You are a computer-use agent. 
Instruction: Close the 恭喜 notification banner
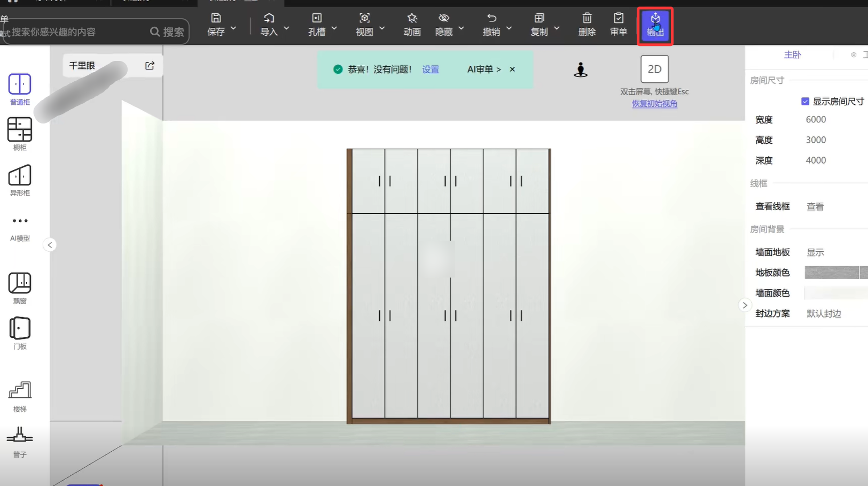[x=512, y=70]
